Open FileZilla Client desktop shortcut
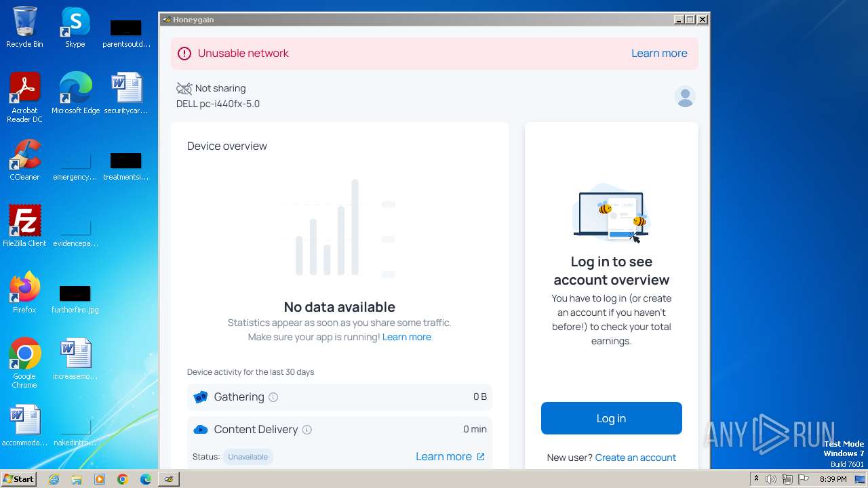Screen dimensions: 868x488 (24, 227)
